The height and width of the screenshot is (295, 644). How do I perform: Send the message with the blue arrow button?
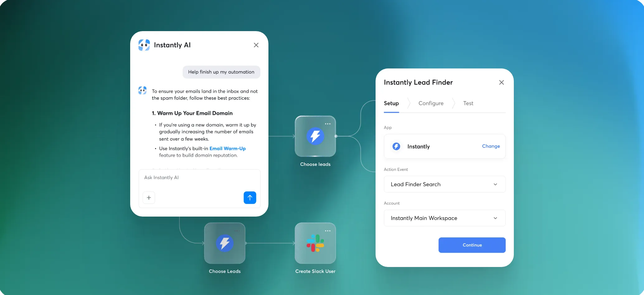(x=250, y=198)
